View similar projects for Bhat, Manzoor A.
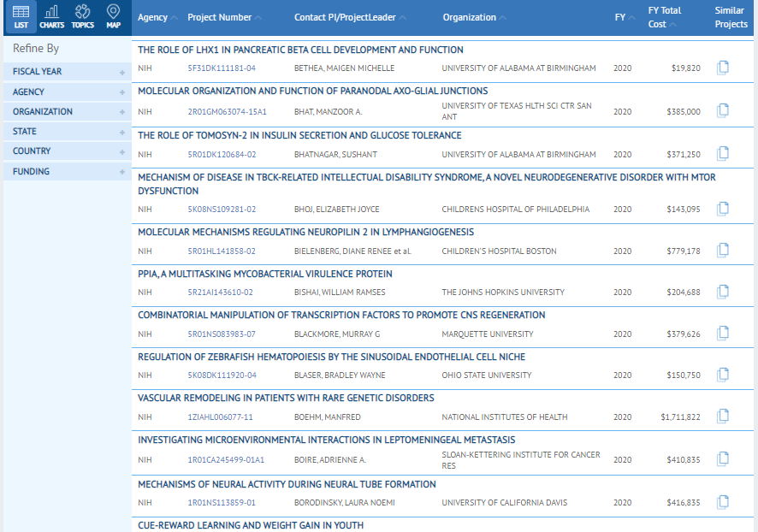 [x=723, y=110]
